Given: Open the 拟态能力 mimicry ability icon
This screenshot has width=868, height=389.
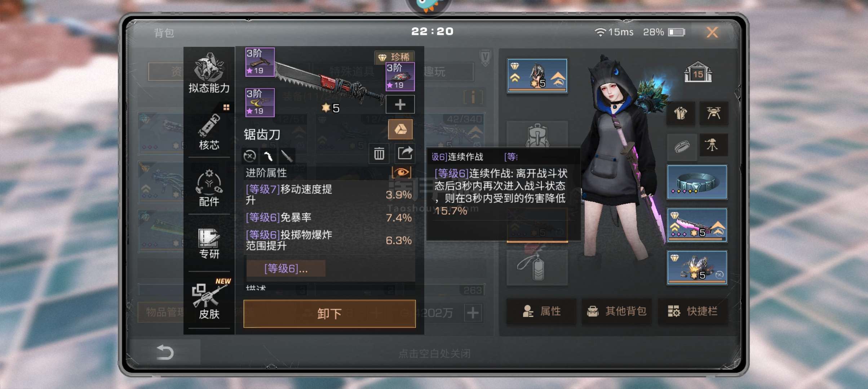Looking at the screenshot, I should 209,72.
